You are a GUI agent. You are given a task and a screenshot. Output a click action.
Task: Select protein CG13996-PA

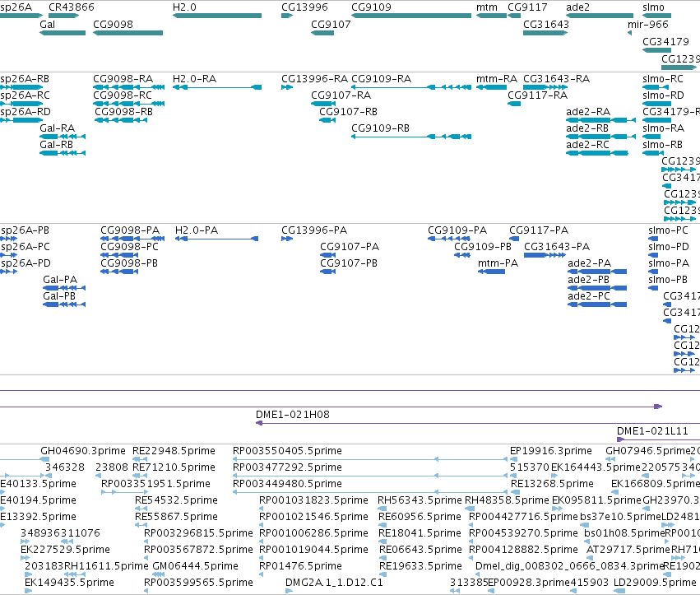(x=287, y=239)
